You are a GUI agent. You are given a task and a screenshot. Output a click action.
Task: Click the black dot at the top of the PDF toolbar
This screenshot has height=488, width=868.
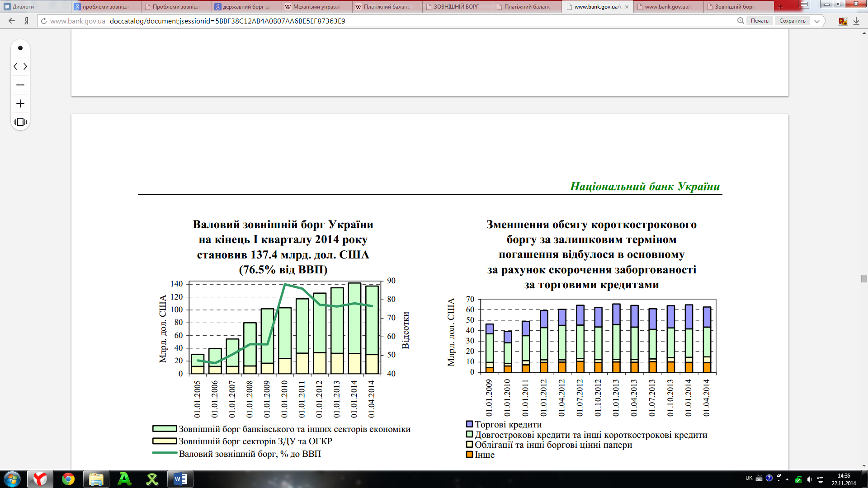point(20,48)
